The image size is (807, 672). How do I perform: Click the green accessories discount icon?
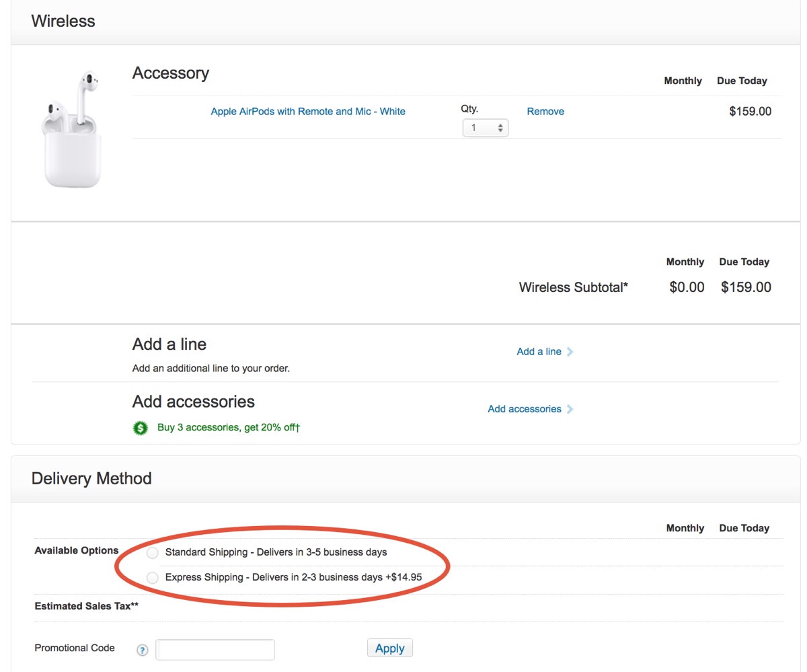coord(139,427)
